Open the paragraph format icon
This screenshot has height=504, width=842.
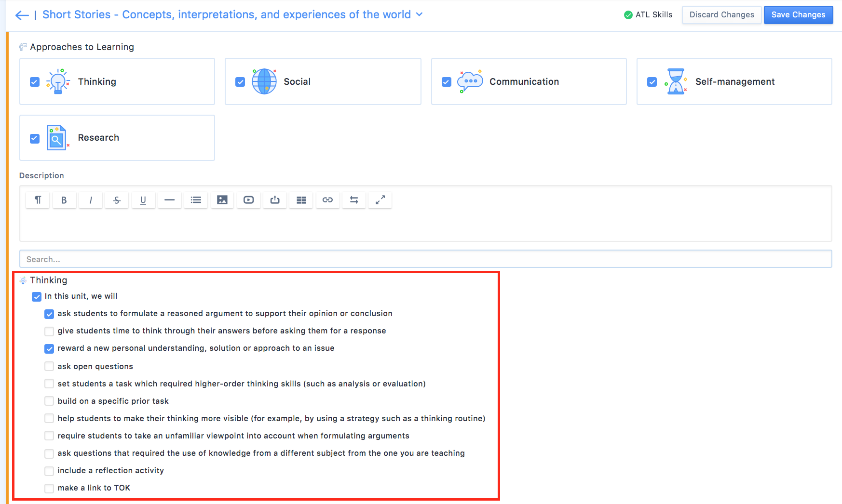click(x=38, y=200)
